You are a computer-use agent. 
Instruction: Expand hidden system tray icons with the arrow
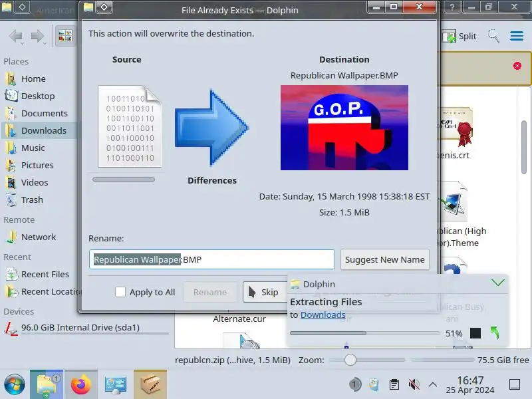(x=433, y=384)
